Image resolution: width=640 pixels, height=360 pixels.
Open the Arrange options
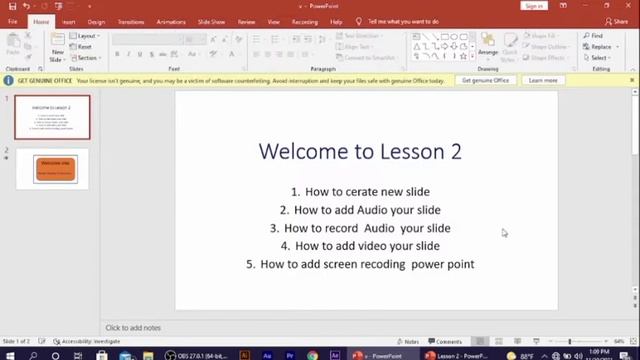click(x=488, y=47)
